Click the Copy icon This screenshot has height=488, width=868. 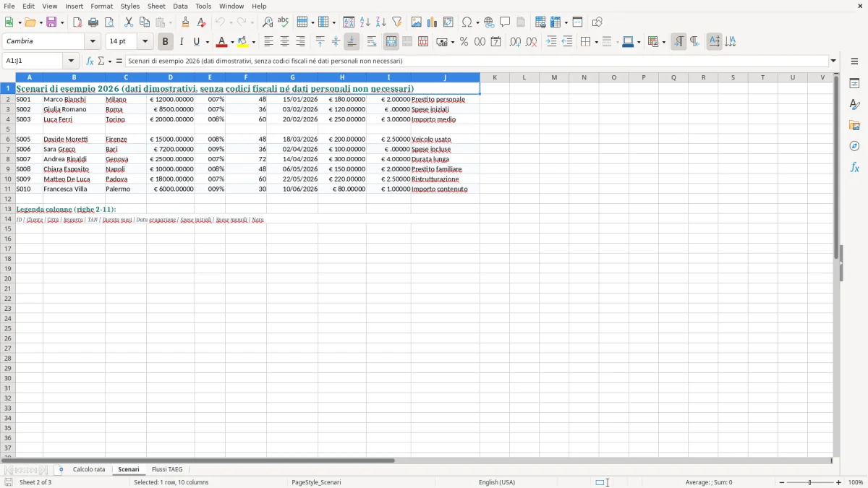pos(145,22)
